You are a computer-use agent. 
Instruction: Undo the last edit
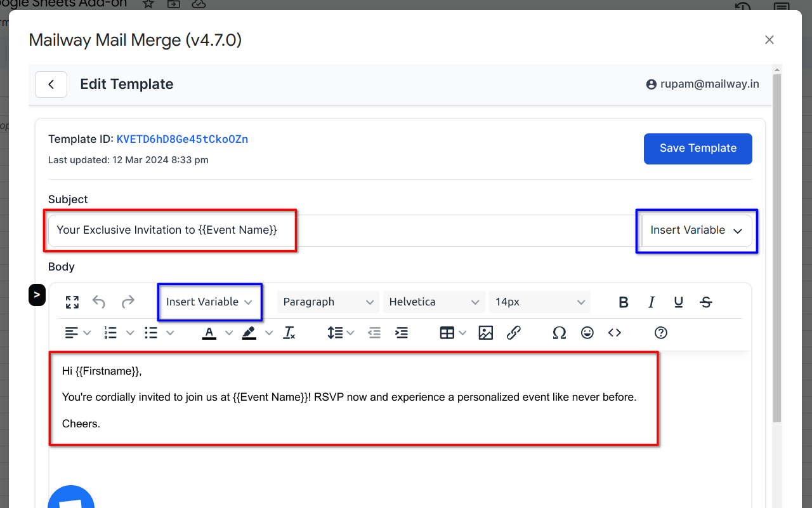99,302
